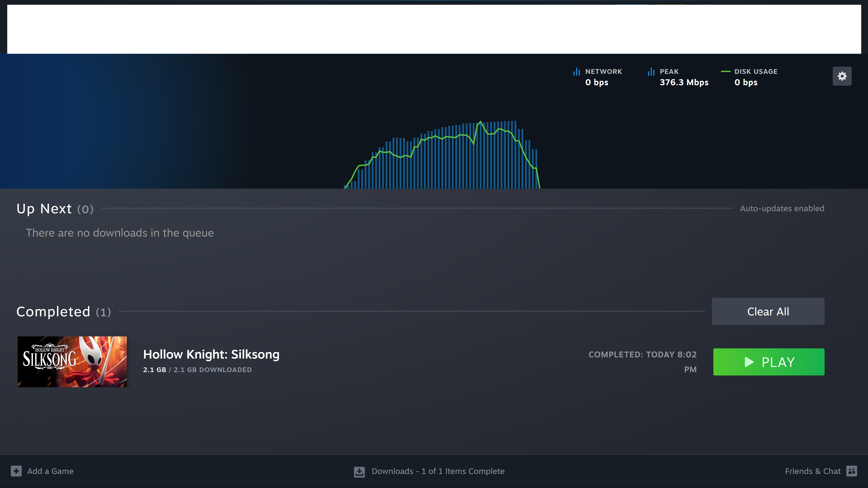Play Hollow Knight: Silksong
The image size is (868, 488).
click(769, 362)
